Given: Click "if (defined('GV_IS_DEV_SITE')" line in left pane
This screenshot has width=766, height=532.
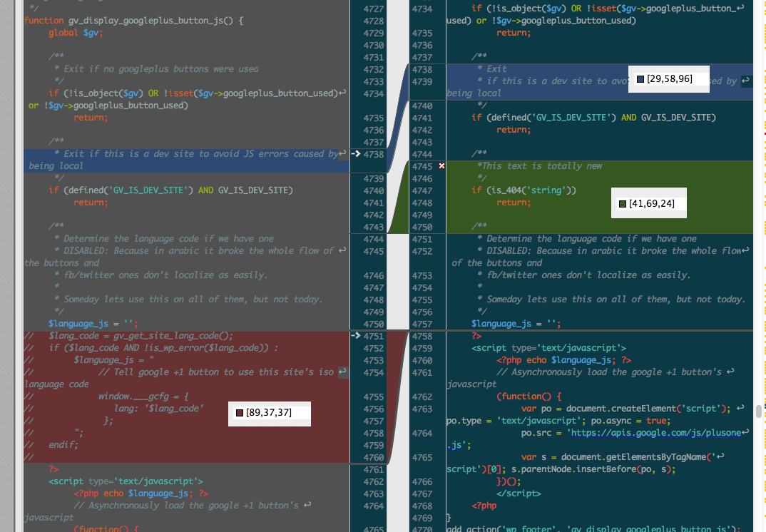Looking at the screenshot, I should pyautogui.click(x=170, y=190).
